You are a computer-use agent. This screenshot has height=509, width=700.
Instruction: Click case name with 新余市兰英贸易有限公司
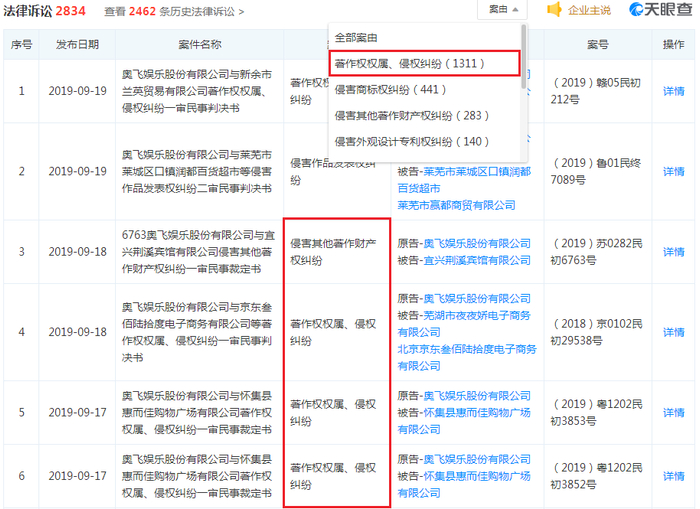point(197,91)
